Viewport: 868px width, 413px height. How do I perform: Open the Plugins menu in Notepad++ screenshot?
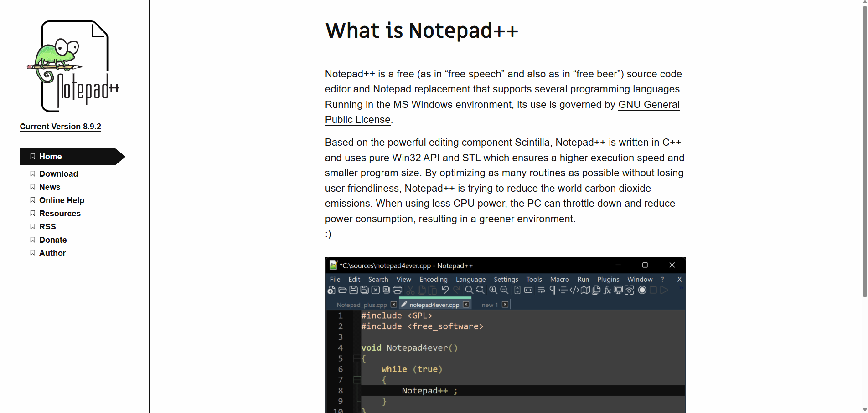point(608,280)
